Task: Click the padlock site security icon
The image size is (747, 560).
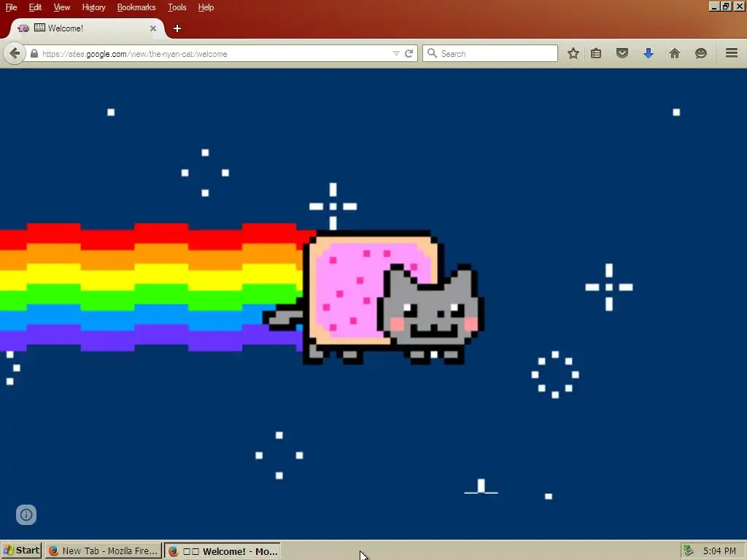Action: click(x=34, y=53)
